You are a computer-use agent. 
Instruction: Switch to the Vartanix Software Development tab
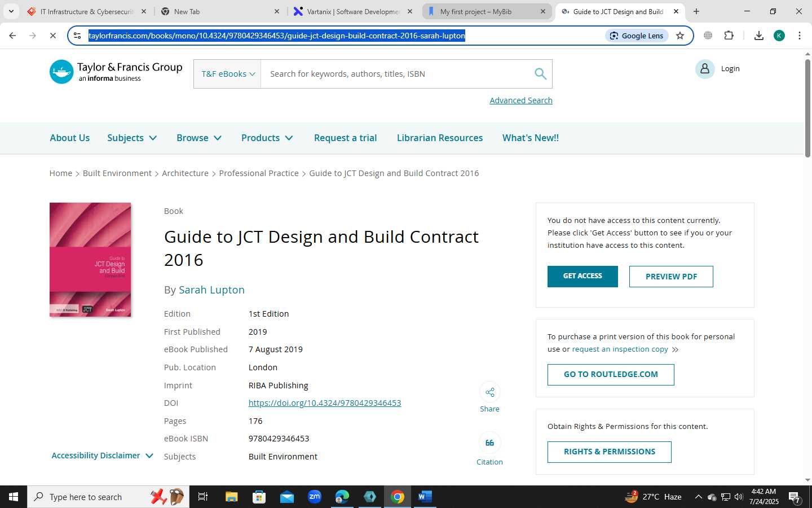tap(353, 11)
